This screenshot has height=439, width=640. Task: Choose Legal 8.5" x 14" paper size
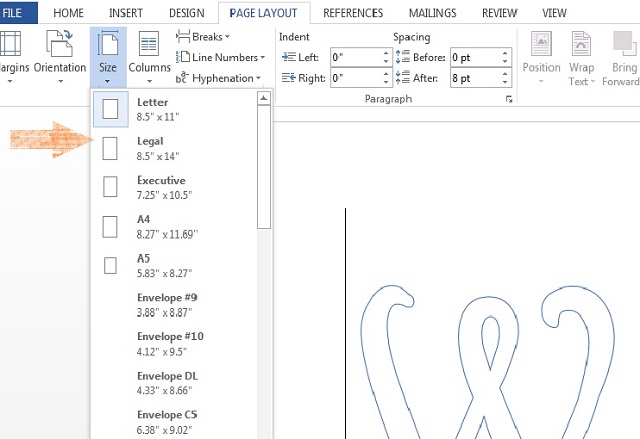(175, 149)
